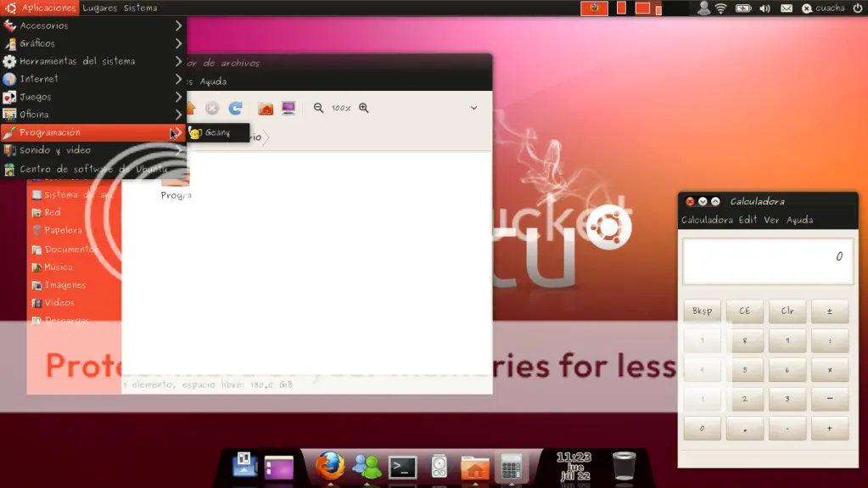Viewport: 868px width, 488px height.
Task: Open Firefox from the dock
Action: pyautogui.click(x=330, y=466)
